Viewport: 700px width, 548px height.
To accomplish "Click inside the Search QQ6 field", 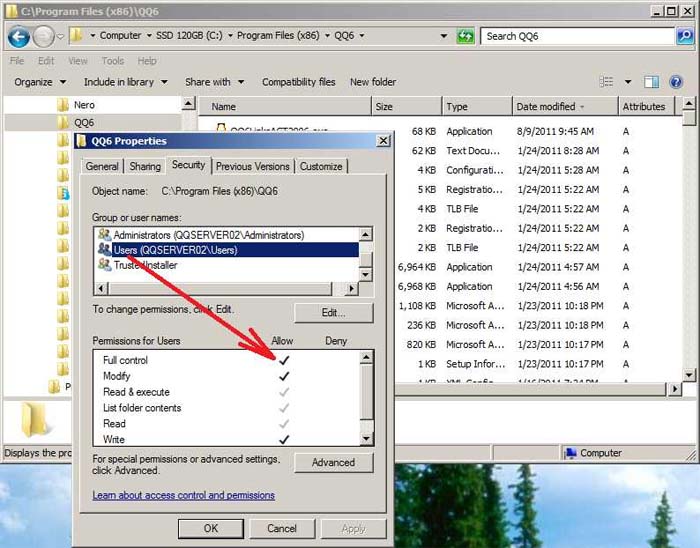I will click(x=575, y=36).
